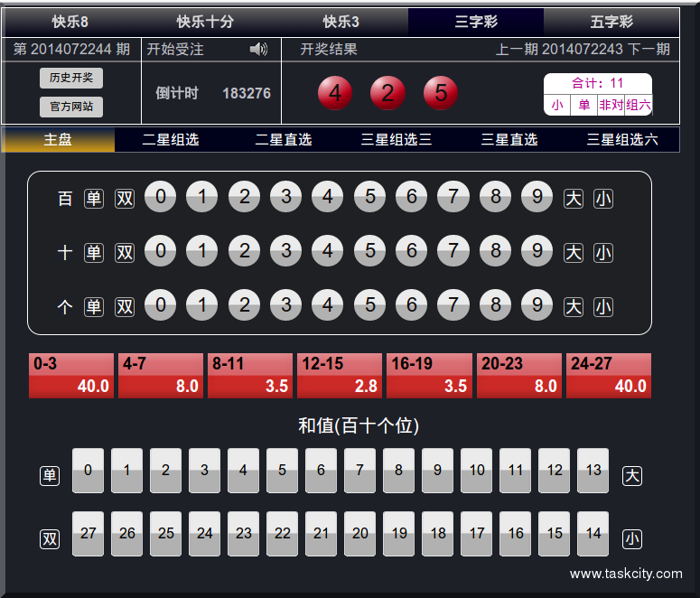
Task: Choose ball 9 in the 个 row
Action: pos(537,305)
